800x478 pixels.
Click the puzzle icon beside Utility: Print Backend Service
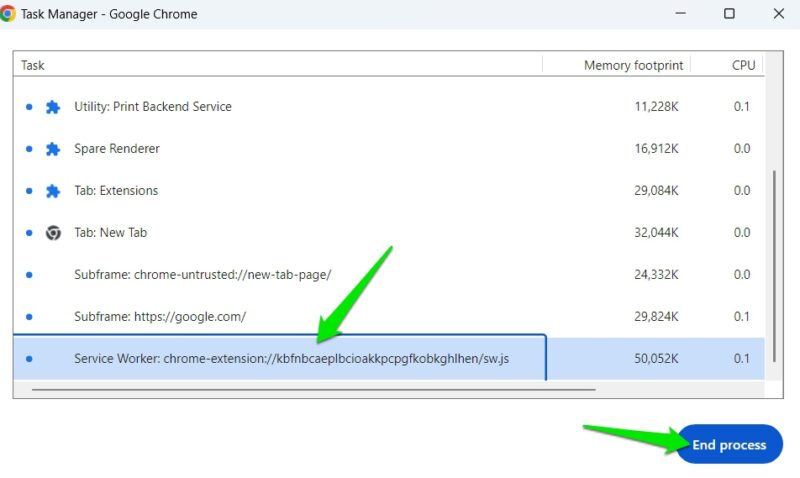[53, 107]
